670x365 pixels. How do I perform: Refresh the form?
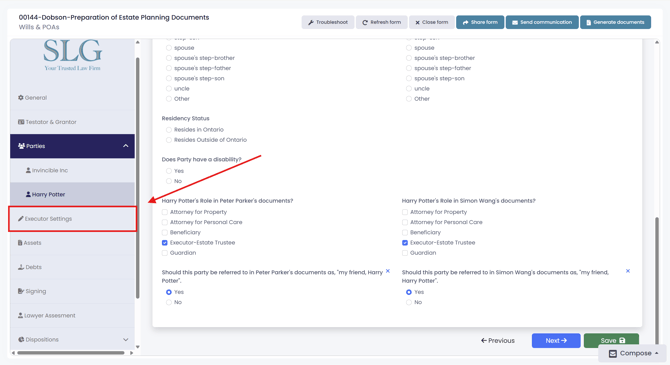click(x=382, y=22)
